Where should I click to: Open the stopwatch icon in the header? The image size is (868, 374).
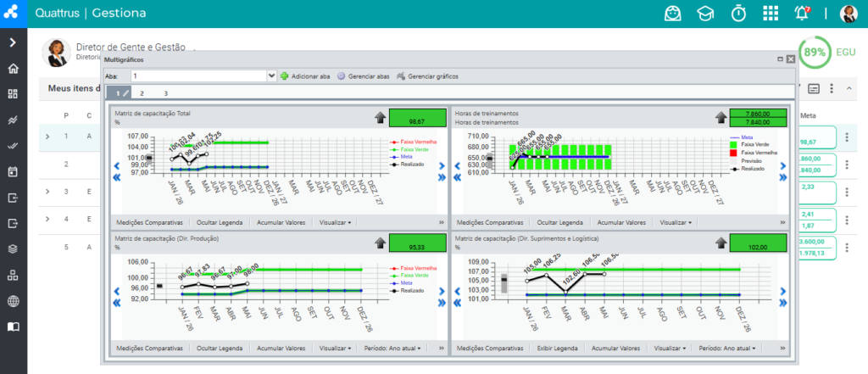738,14
